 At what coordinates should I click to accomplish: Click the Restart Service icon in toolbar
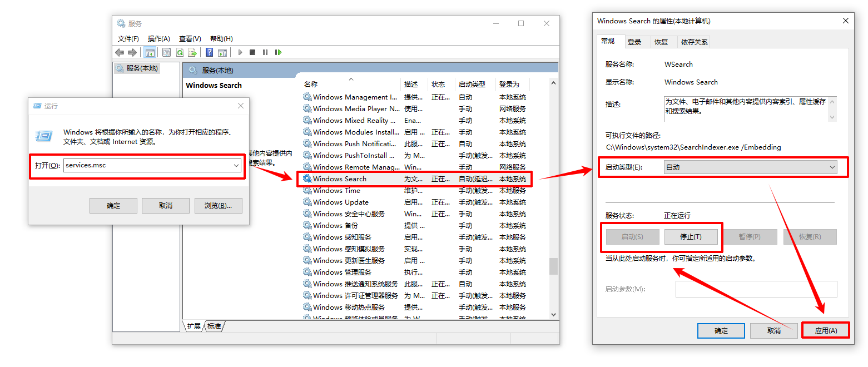click(278, 52)
